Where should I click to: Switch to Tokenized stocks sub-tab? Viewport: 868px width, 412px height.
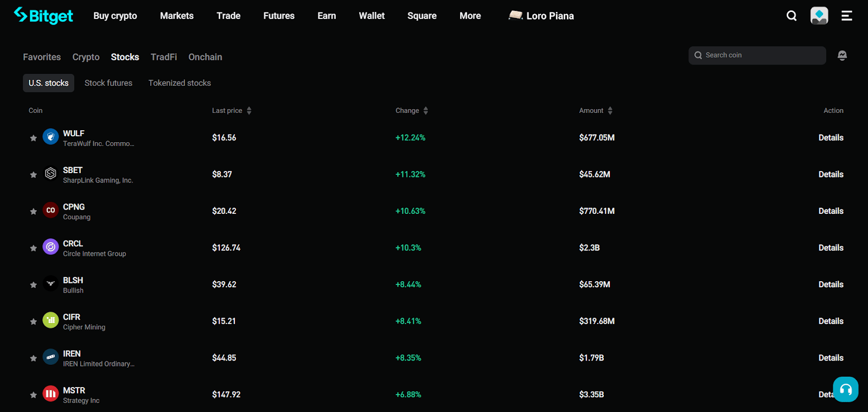(180, 83)
